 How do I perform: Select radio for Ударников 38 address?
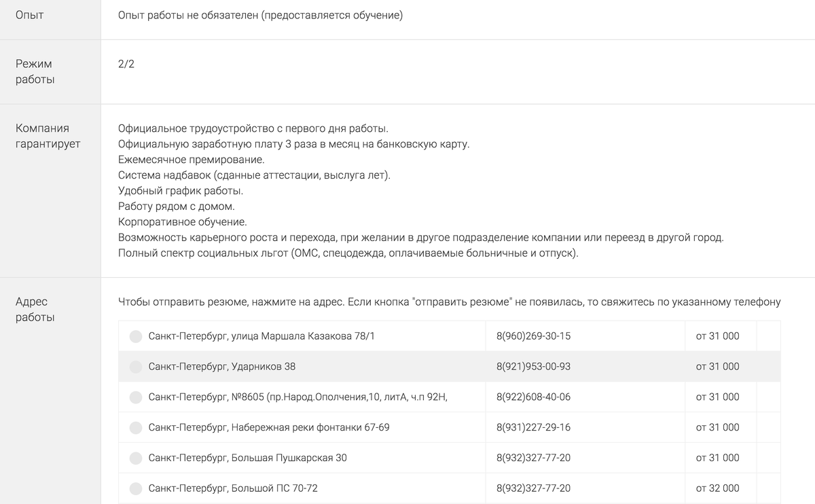coord(136,367)
